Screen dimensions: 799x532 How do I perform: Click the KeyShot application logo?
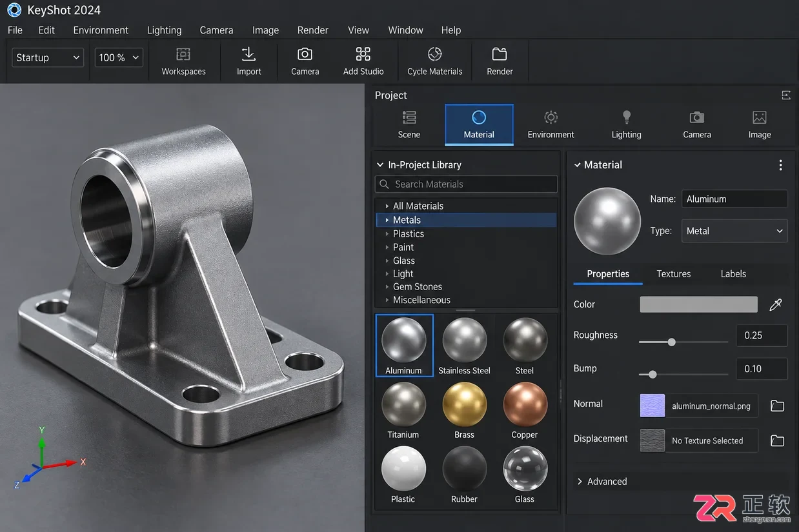14,10
